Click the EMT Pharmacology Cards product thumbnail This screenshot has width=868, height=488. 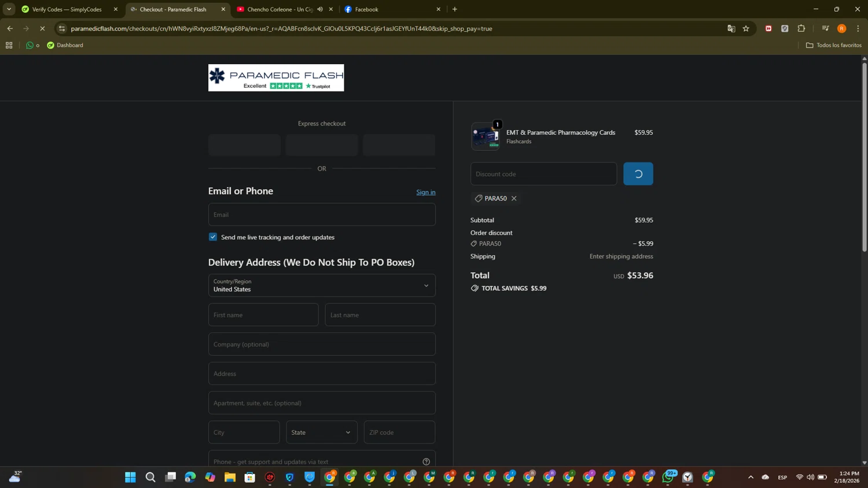tap(486, 136)
